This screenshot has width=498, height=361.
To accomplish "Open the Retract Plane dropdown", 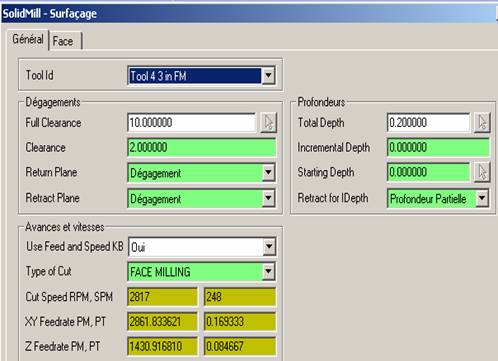I will coord(268,198).
